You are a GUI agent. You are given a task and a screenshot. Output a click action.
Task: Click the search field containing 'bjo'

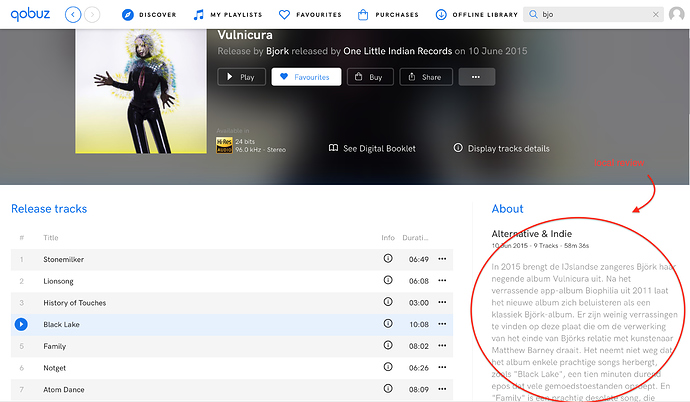593,15
